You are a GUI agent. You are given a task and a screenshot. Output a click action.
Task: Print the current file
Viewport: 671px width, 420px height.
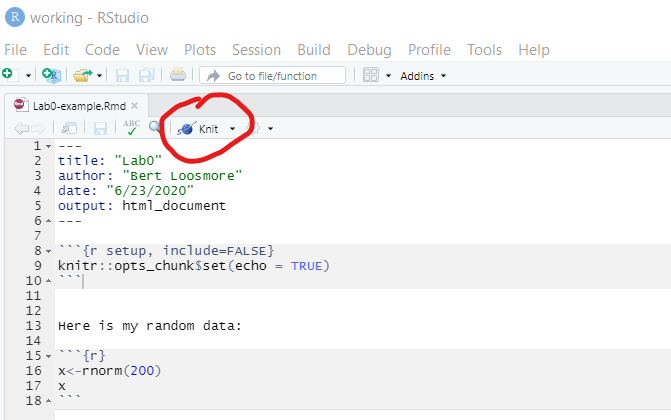click(x=178, y=75)
